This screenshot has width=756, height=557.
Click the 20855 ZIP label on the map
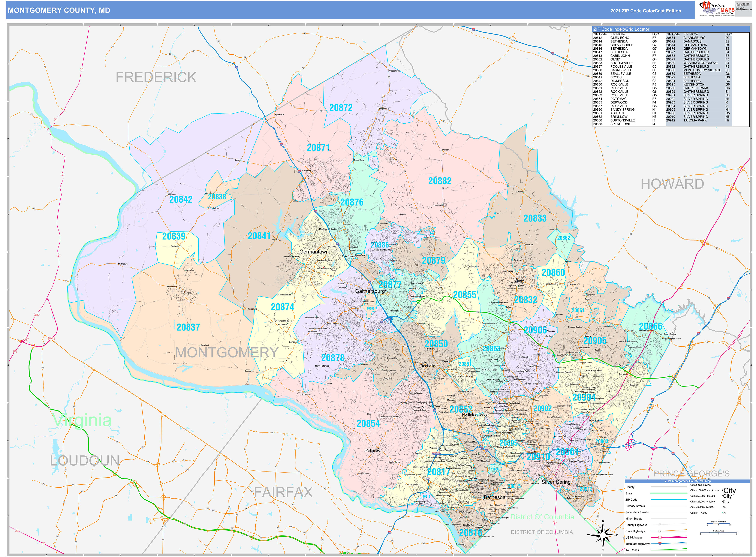(465, 295)
